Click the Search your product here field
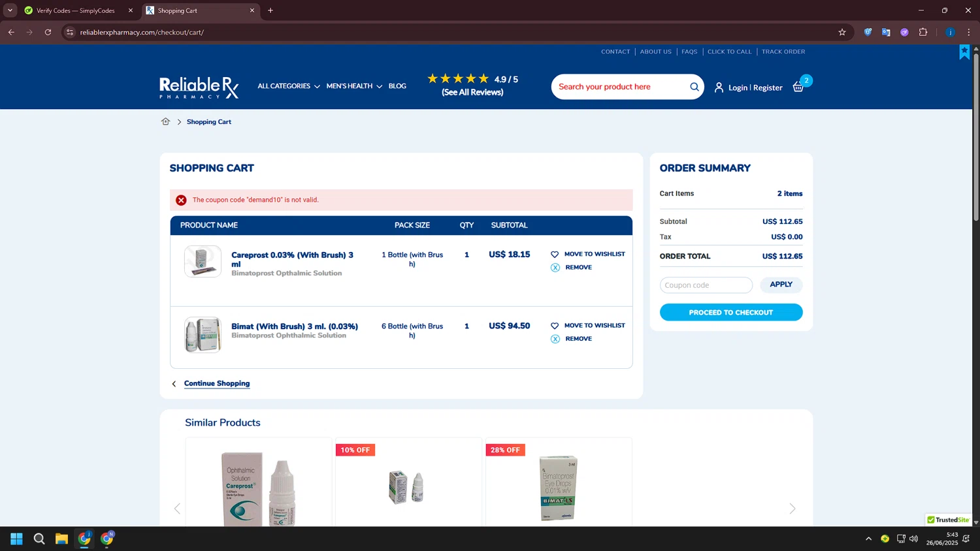The width and height of the screenshot is (980, 551). (621, 87)
